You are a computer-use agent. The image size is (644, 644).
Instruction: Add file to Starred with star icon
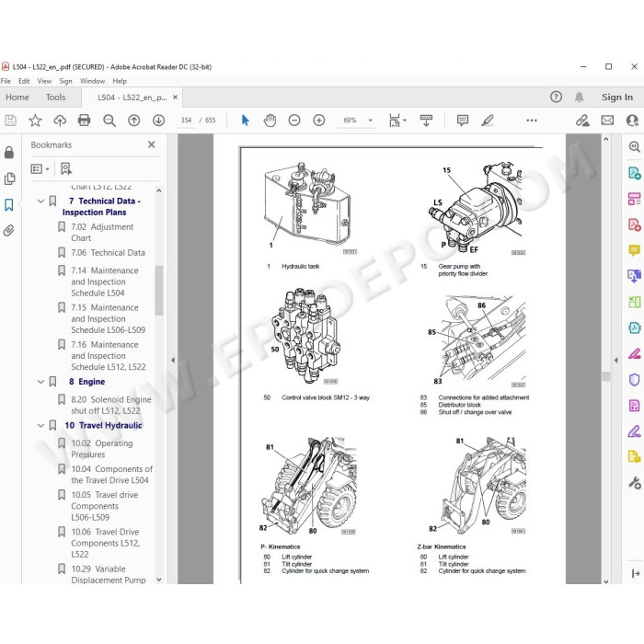pos(35,121)
